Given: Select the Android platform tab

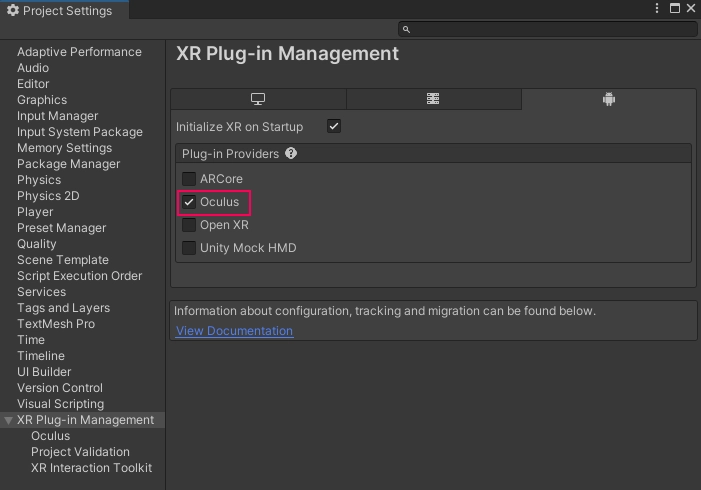Looking at the screenshot, I should click(609, 99).
